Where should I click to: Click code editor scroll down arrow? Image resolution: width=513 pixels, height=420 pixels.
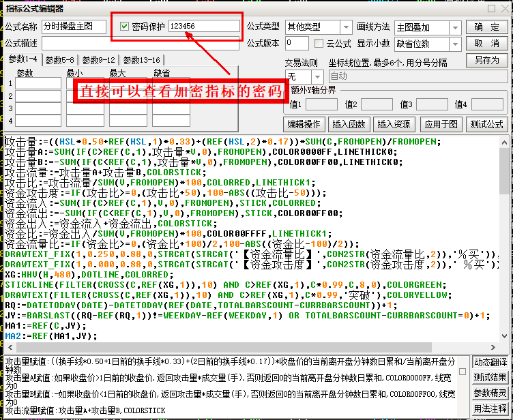click(x=504, y=336)
